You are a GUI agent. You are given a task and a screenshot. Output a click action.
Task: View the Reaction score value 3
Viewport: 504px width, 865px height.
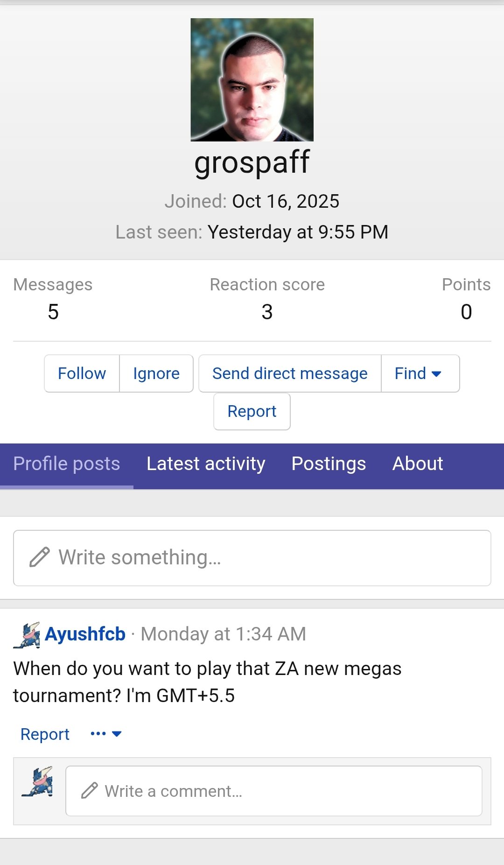[x=267, y=312]
